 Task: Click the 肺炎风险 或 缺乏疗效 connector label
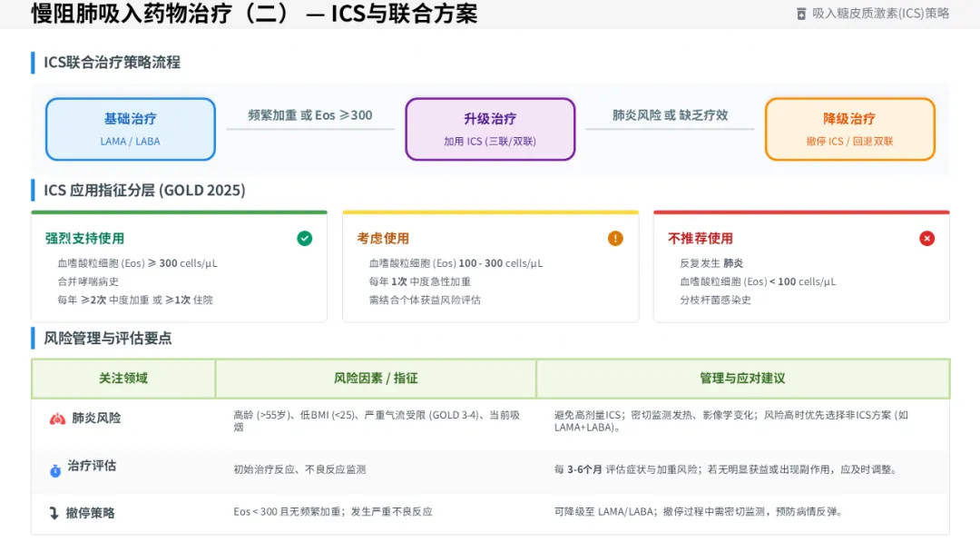coord(670,115)
